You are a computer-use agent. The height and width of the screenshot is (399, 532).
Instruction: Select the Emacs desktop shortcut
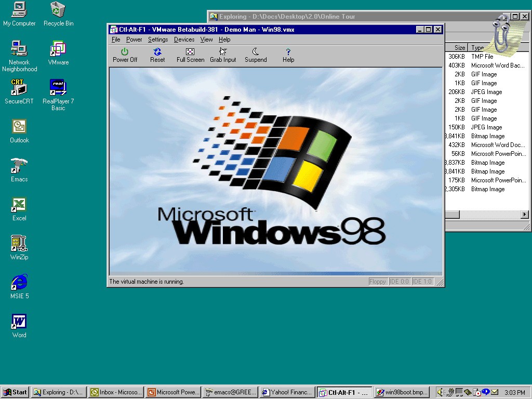click(x=19, y=170)
